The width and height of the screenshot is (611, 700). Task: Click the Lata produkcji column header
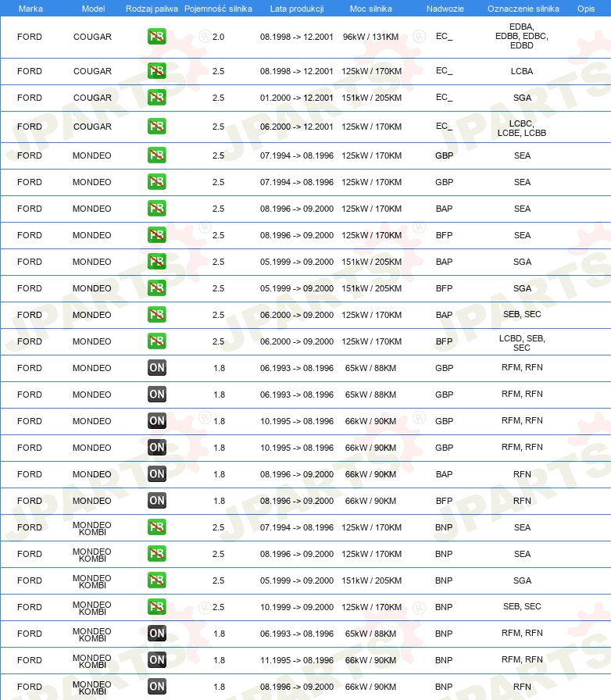(297, 9)
